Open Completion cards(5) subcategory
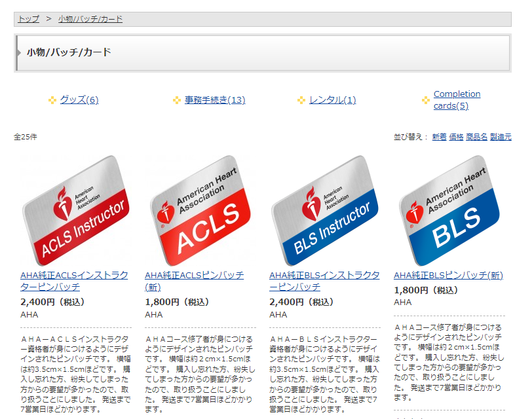 pyautogui.click(x=457, y=100)
